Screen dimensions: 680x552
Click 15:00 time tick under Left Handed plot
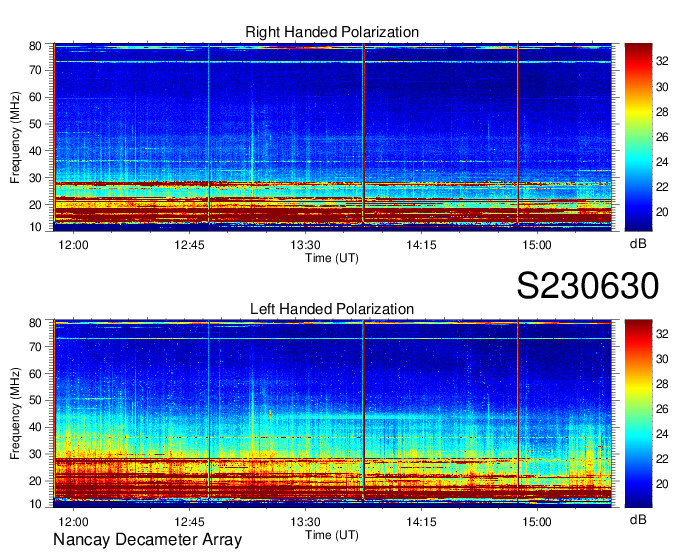537,522
